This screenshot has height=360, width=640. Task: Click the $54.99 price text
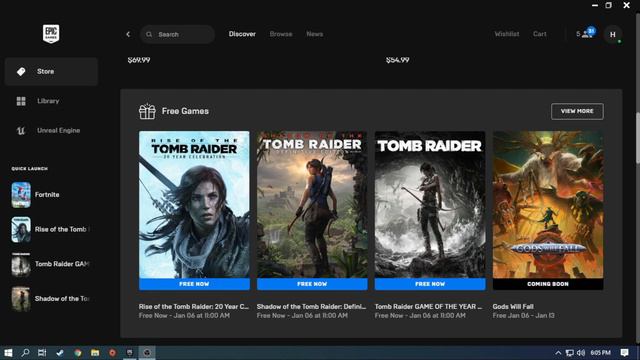point(398,60)
